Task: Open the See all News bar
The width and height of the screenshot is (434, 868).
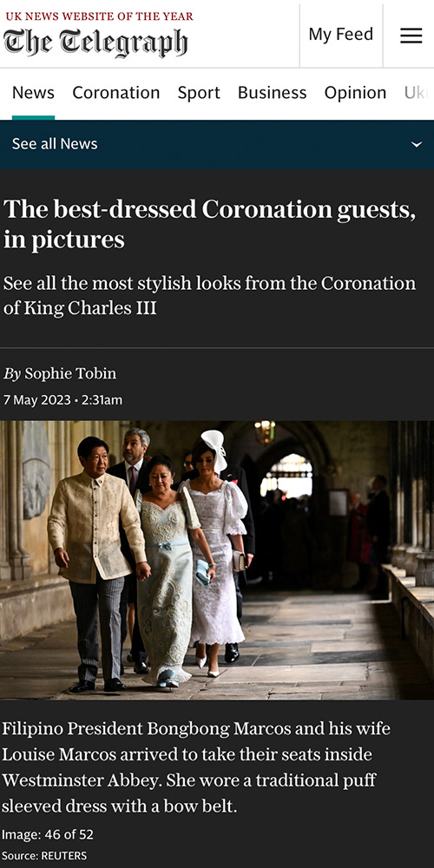Action: pyautogui.click(x=217, y=144)
